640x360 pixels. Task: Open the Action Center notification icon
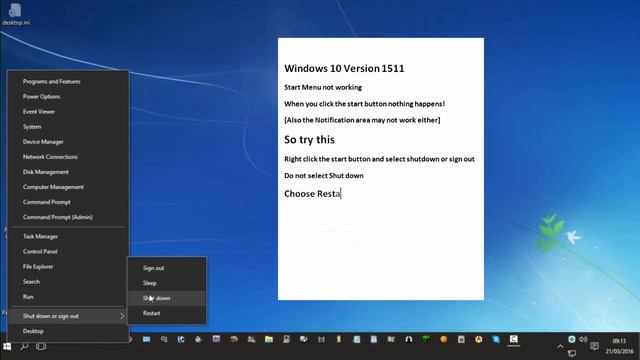(594, 346)
